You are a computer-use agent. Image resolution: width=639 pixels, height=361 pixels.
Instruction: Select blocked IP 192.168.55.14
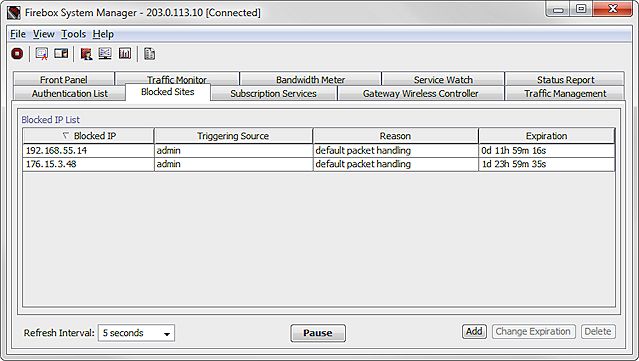(x=88, y=150)
